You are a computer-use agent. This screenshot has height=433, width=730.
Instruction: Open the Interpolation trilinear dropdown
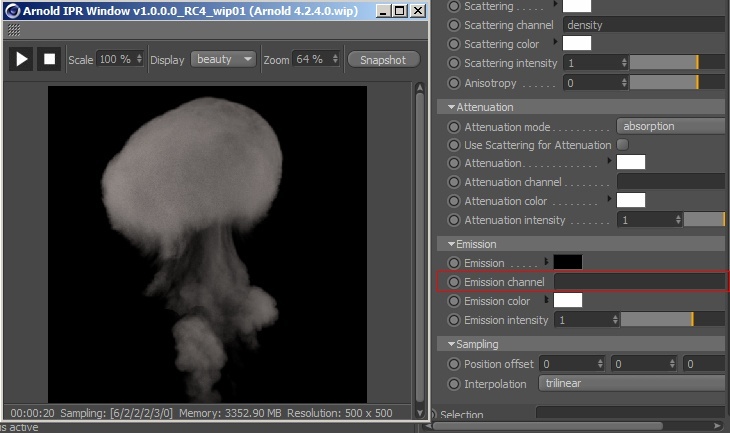(x=634, y=383)
